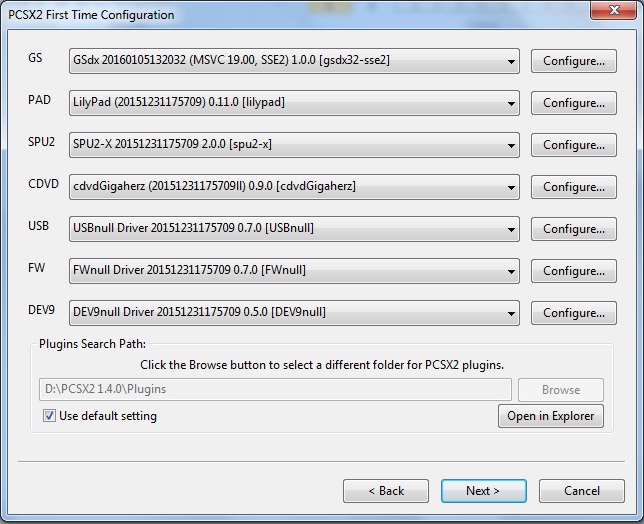The height and width of the screenshot is (524, 644).
Task: Open plugins folder in Explorer
Action: coord(551,416)
